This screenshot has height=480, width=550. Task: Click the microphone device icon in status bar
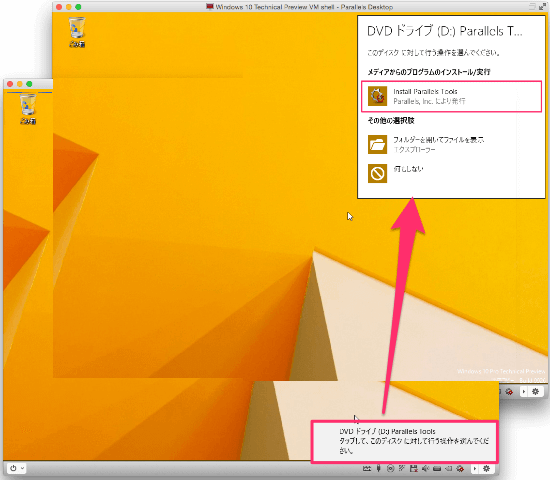tap(378, 468)
